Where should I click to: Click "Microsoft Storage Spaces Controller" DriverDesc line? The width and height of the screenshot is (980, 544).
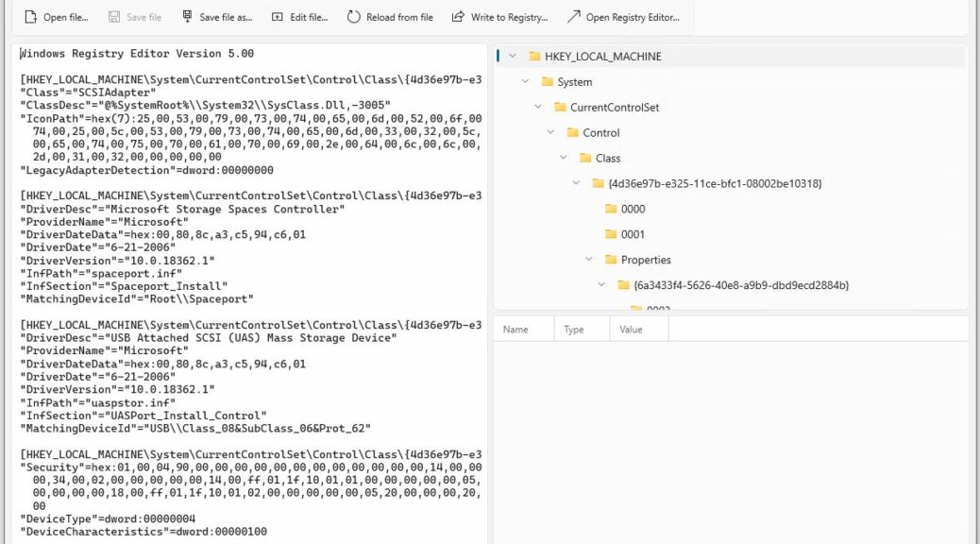pos(182,209)
